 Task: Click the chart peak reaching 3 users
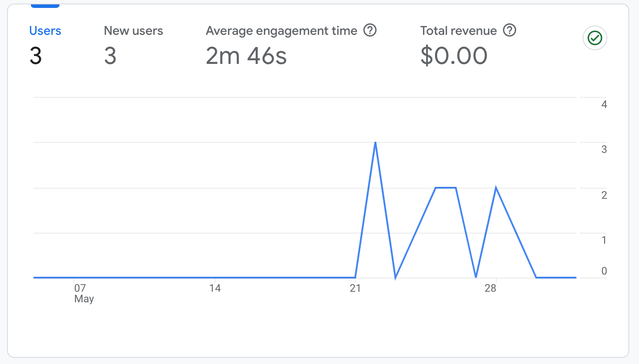click(375, 142)
